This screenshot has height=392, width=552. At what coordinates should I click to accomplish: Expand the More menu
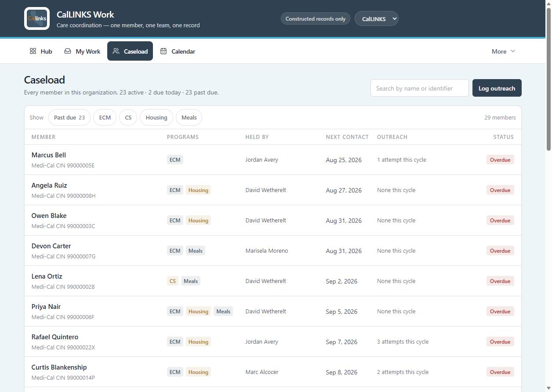pos(503,51)
